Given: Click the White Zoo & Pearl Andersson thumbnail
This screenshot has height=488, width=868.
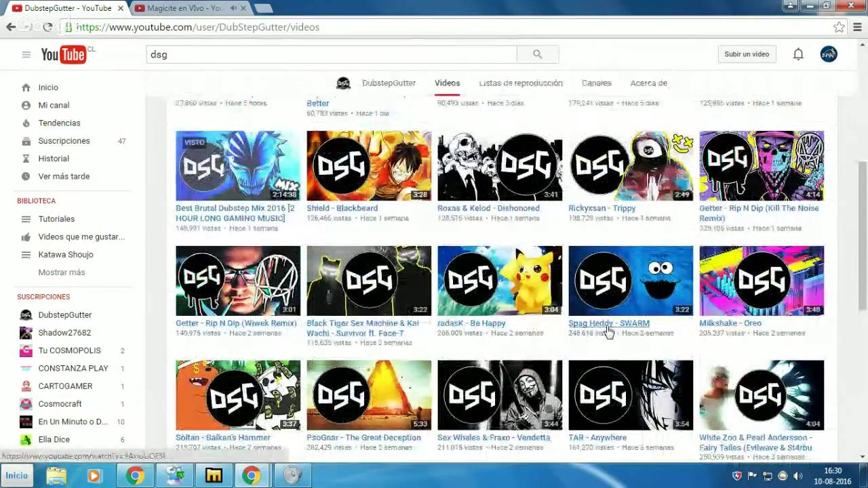Looking at the screenshot, I should (762, 395).
